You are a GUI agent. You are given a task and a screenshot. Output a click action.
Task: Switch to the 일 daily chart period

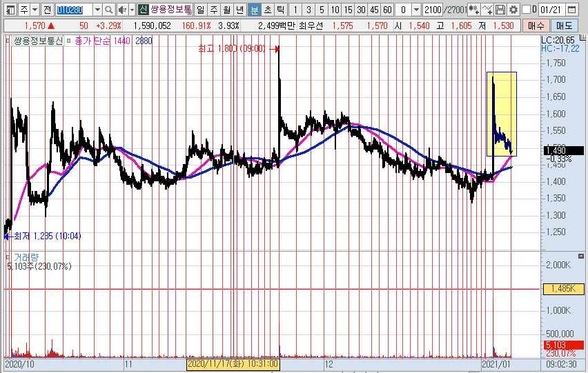(x=200, y=10)
